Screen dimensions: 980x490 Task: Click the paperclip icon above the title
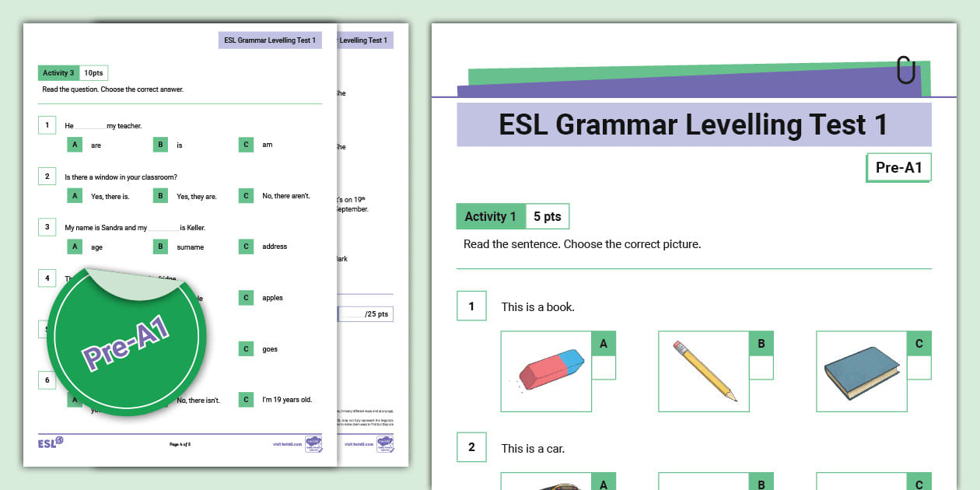(905, 70)
